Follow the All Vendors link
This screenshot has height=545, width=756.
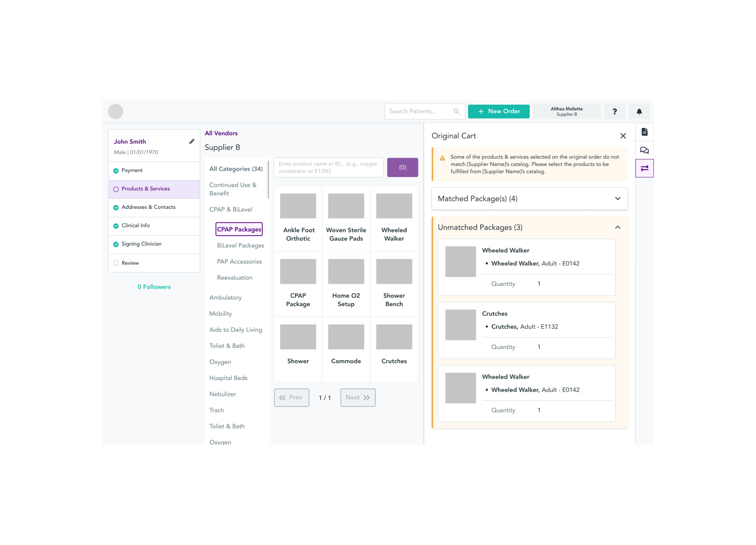point(221,133)
